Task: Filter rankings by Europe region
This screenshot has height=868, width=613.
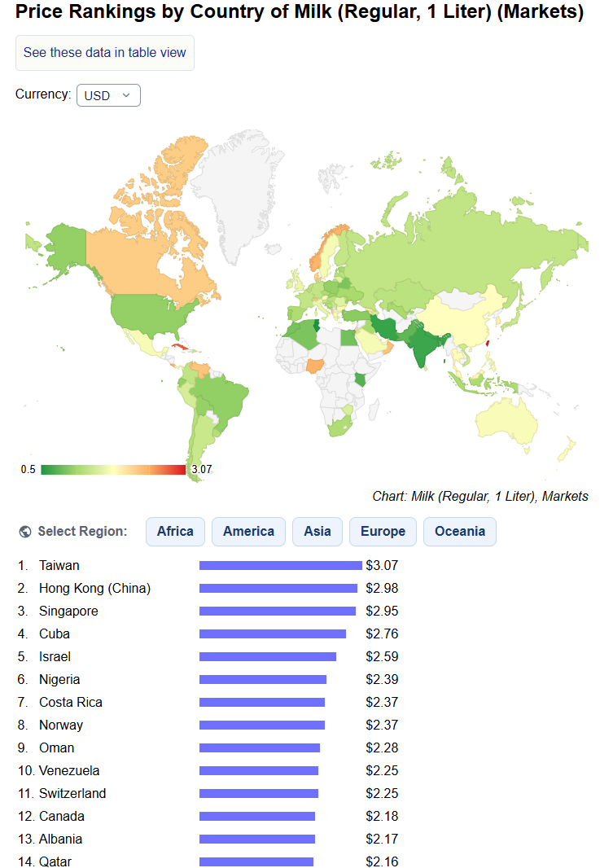Action: (x=383, y=532)
